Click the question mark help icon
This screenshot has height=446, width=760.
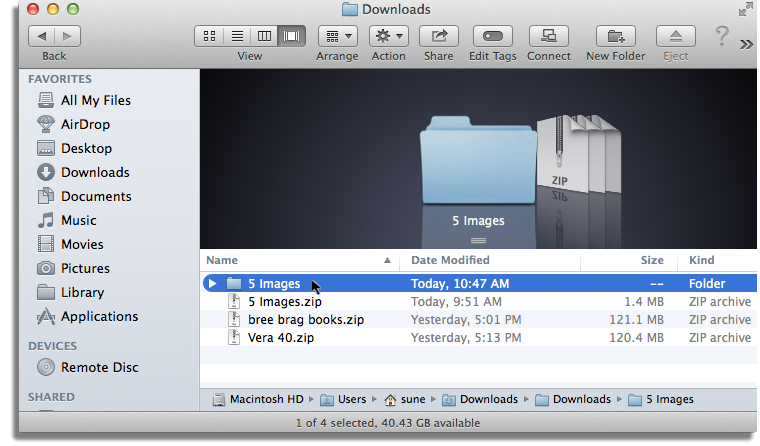722,36
